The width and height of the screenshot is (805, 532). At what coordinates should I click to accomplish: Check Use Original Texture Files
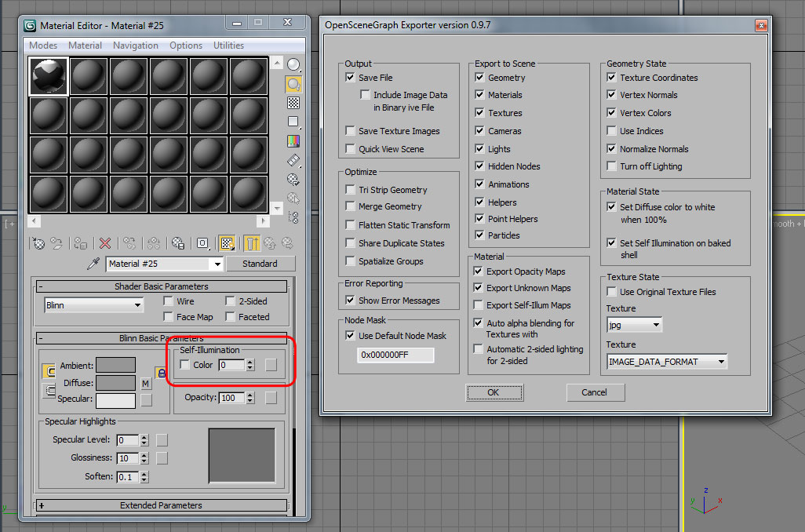pyautogui.click(x=611, y=292)
